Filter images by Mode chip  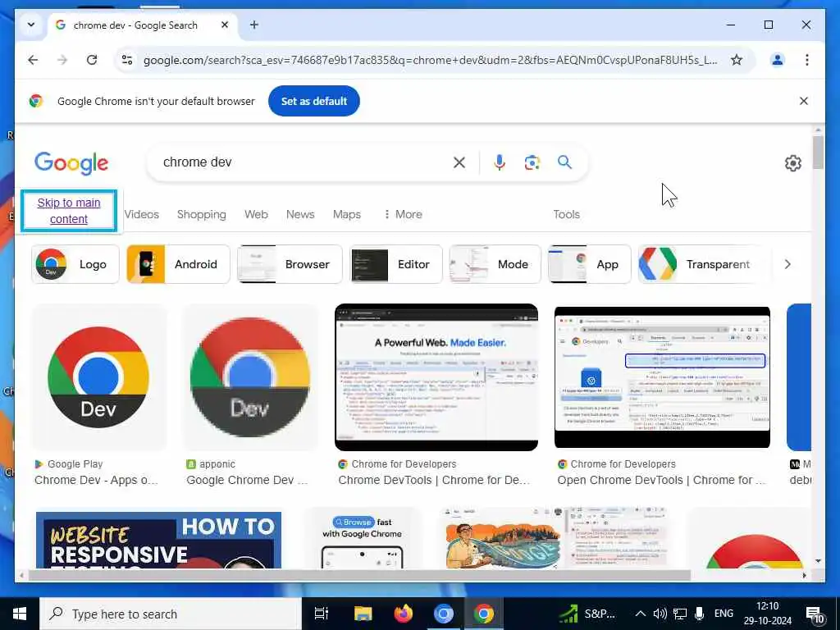tap(495, 264)
